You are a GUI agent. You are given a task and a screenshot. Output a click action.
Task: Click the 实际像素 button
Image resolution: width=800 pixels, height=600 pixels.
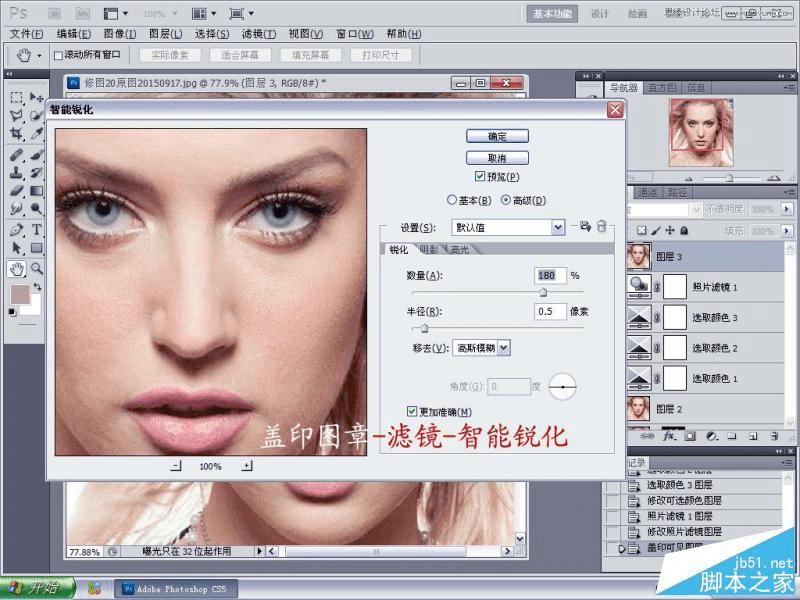click(x=170, y=55)
